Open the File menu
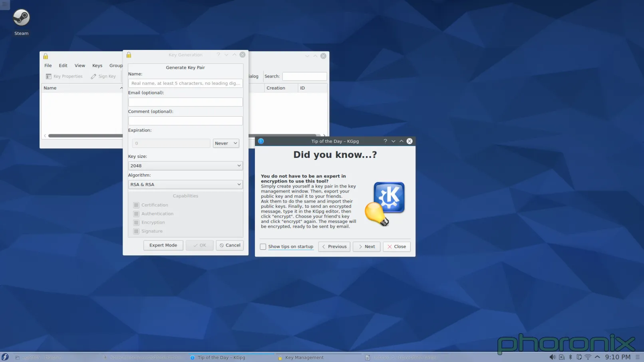Screen dimensions: 644x362 click(48, 66)
